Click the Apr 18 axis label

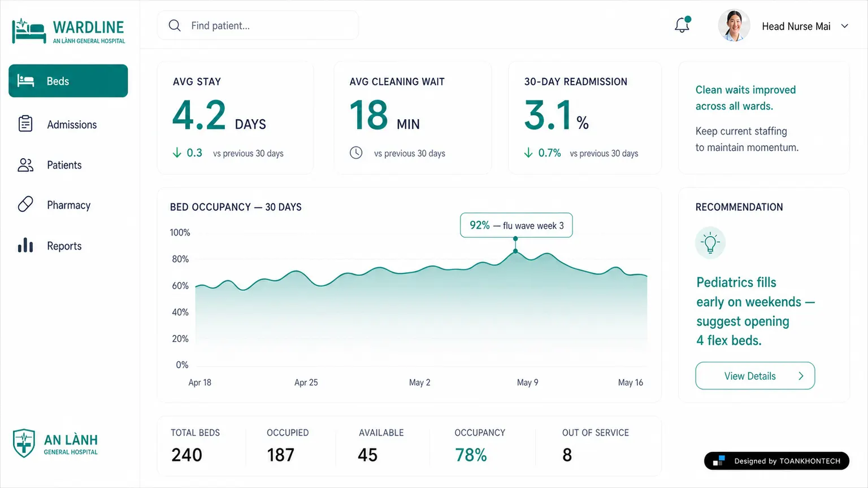(199, 382)
